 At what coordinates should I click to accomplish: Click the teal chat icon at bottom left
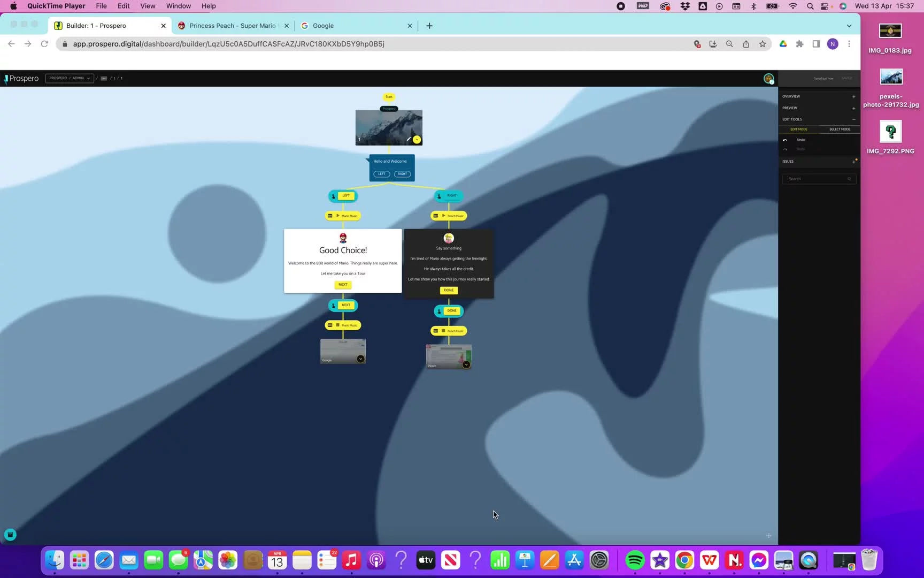point(10,535)
